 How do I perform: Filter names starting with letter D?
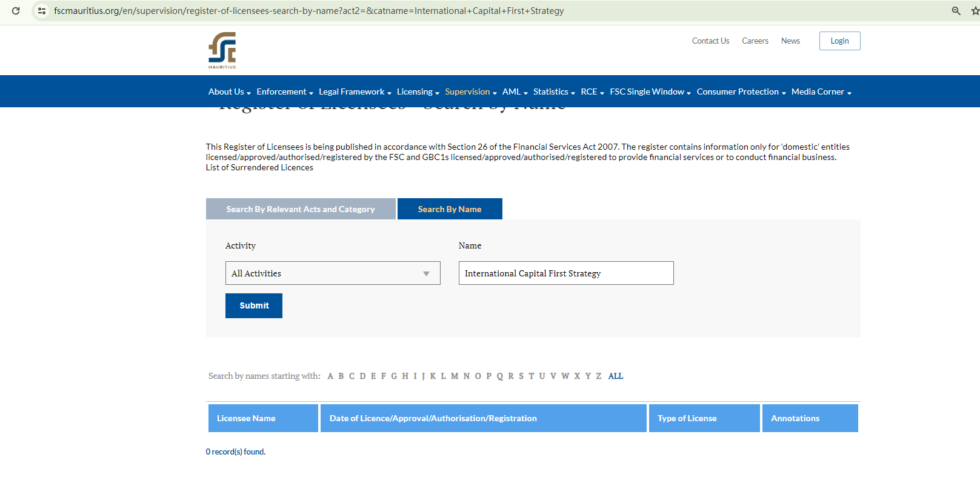pyautogui.click(x=362, y=376)
